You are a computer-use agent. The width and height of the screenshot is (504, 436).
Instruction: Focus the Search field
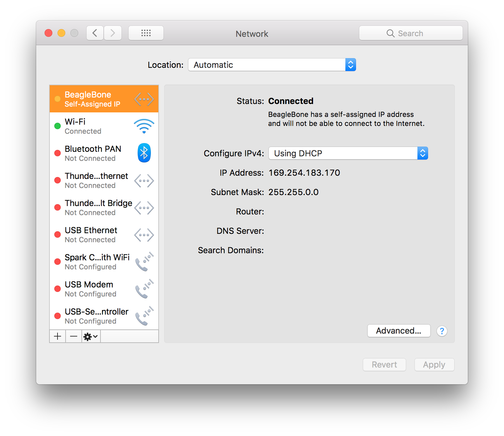[411, 33]
